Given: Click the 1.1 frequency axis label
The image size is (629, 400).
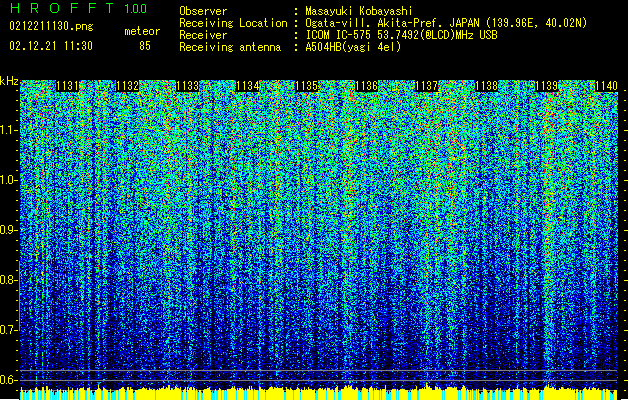Looking at the screenshot, I should click(9, 130).
